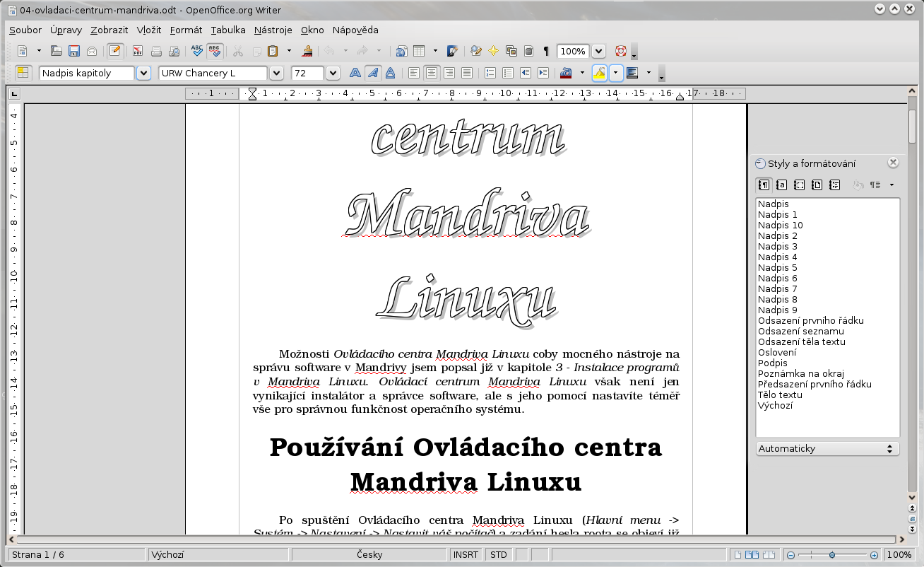Open the Styles and Formatting toolbar icon

pos(23,73)
